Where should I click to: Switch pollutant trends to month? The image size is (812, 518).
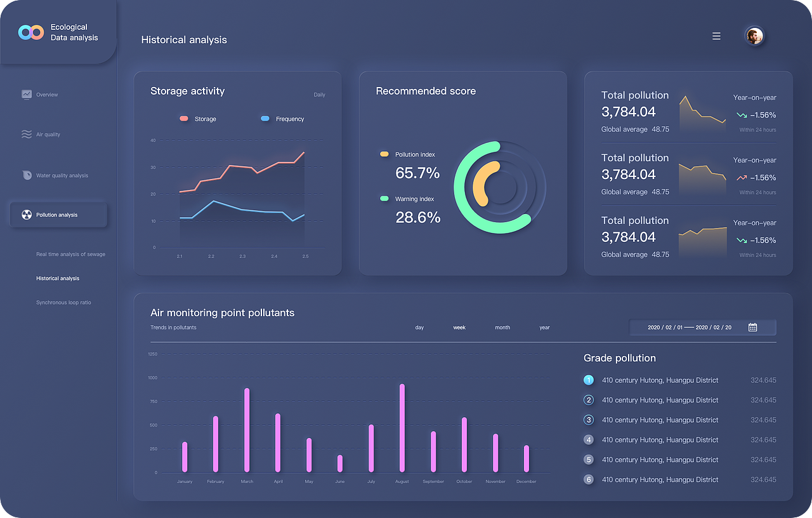coord(502,328)
